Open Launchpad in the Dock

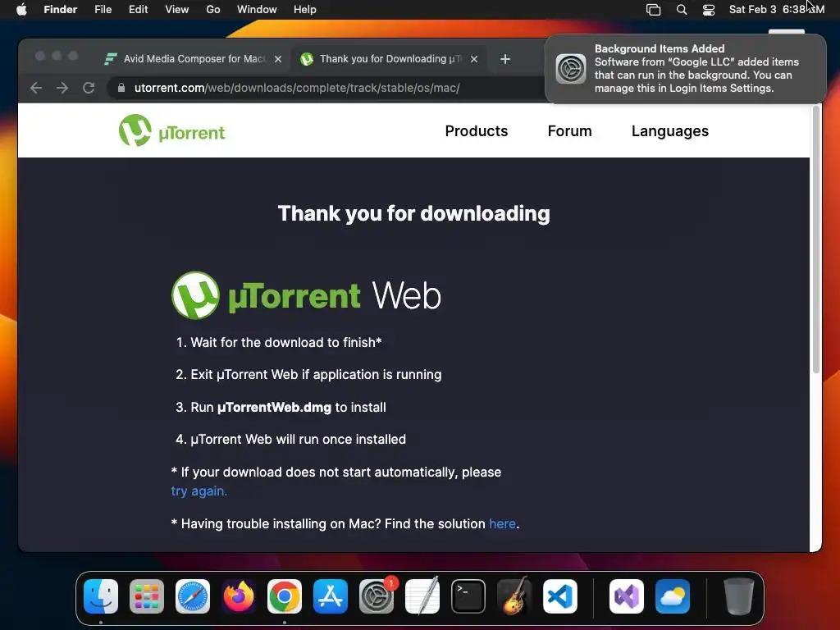[x=147, y=596]
